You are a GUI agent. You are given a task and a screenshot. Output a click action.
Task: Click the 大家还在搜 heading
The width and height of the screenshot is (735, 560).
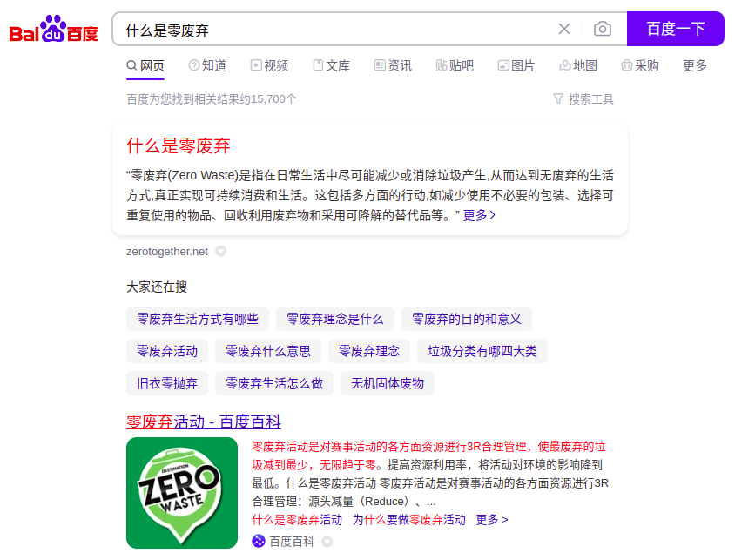click(x=157, y=287)
